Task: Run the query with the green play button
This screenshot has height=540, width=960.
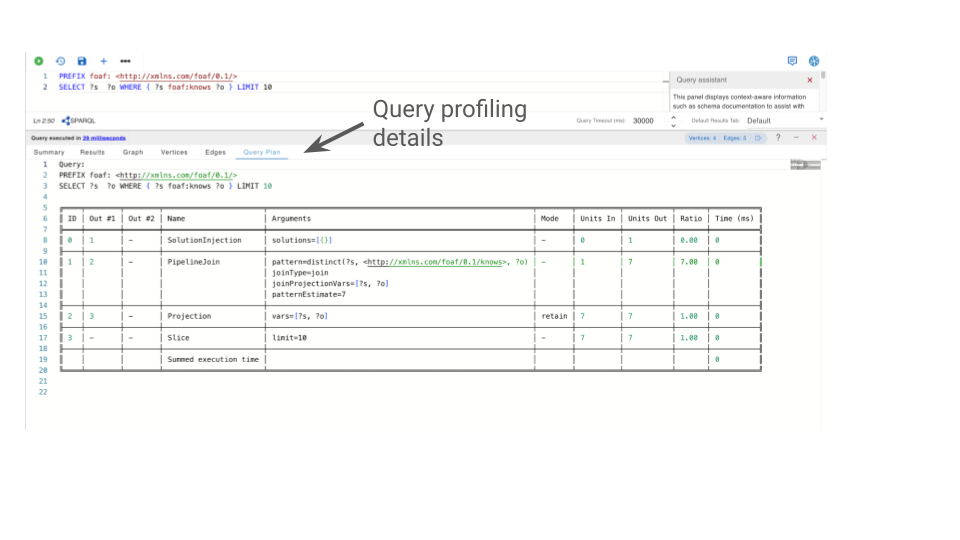Action: point(39,61)
